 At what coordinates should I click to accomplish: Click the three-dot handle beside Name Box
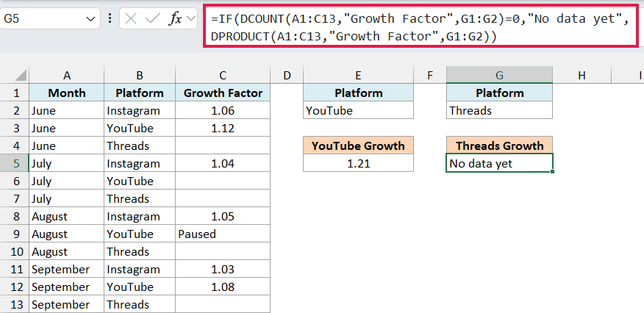click(x=110, y=19)
